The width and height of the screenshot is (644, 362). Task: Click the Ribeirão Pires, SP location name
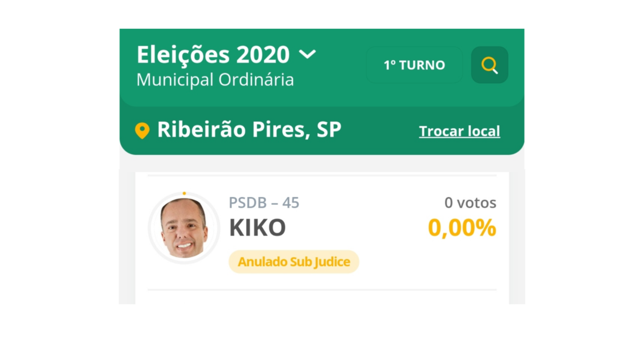249,130
